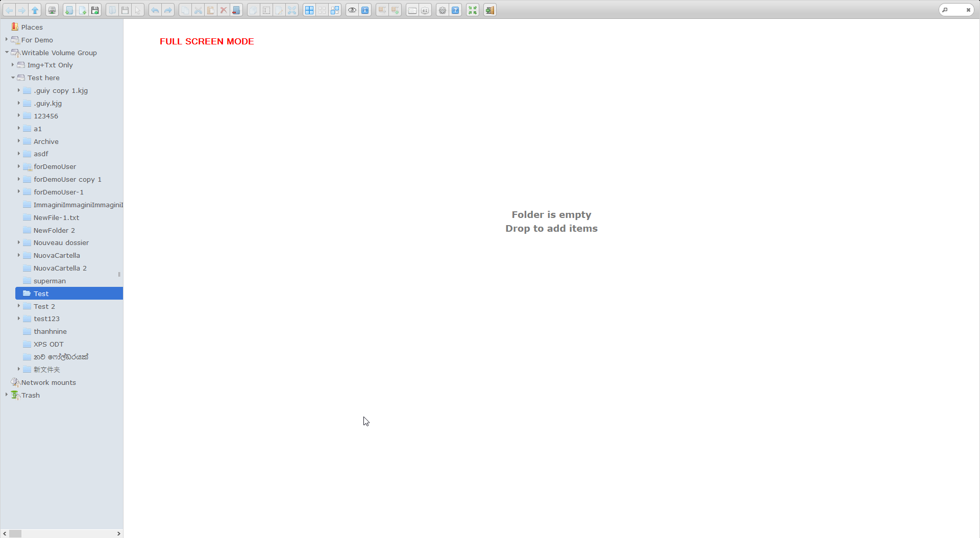
Task: Undo last action via the back-curve arrow icon
Action: coord(155,10)
